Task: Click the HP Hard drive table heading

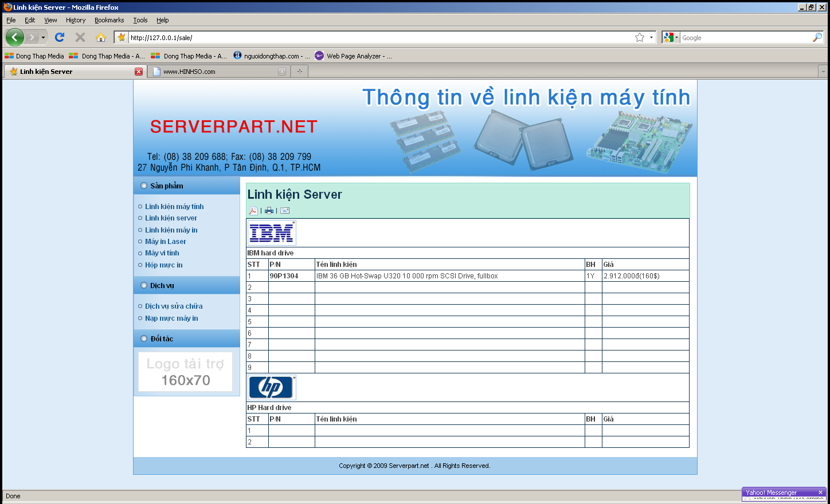Action: click(x=269, y=408)
